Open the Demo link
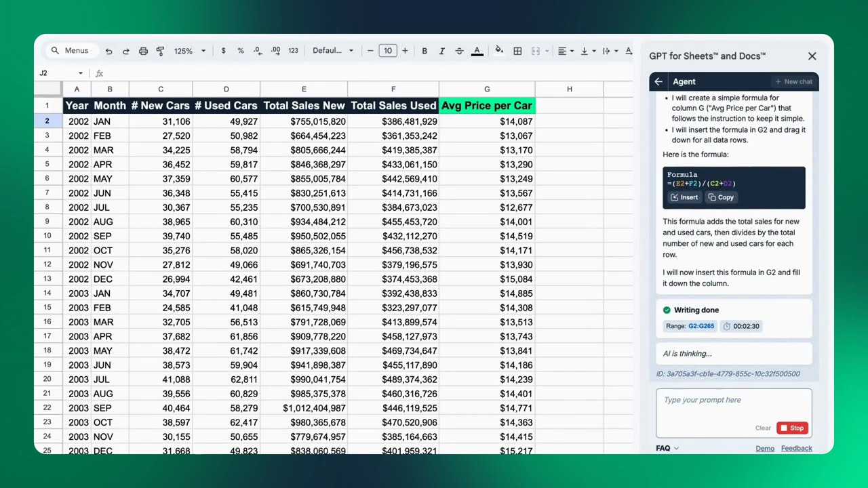 765,448
